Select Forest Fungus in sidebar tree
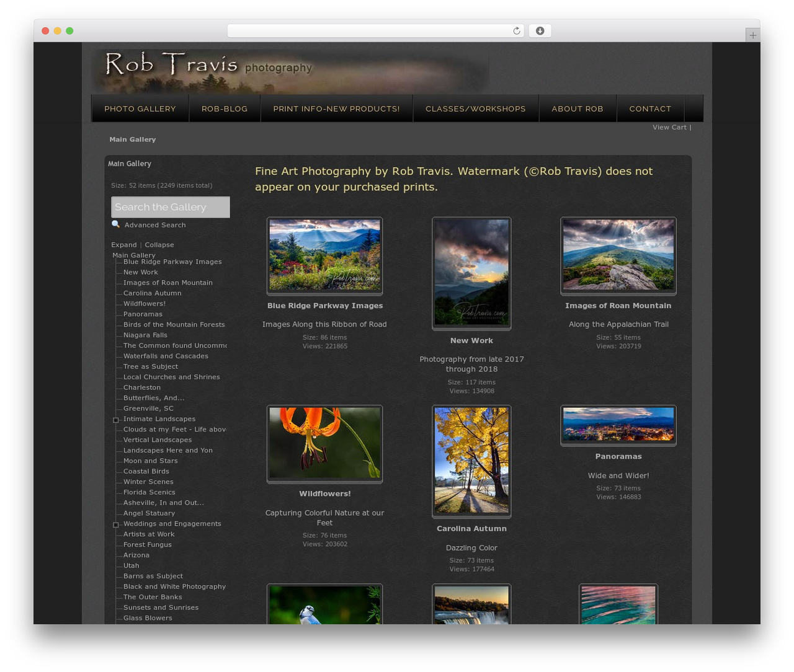This screenshot has height=672, width=794. point(148,545)
